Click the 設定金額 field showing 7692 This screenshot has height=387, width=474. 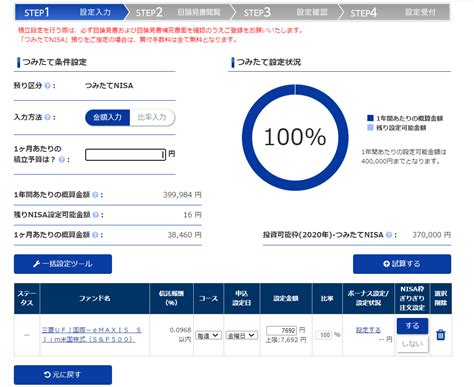(281, 330)
